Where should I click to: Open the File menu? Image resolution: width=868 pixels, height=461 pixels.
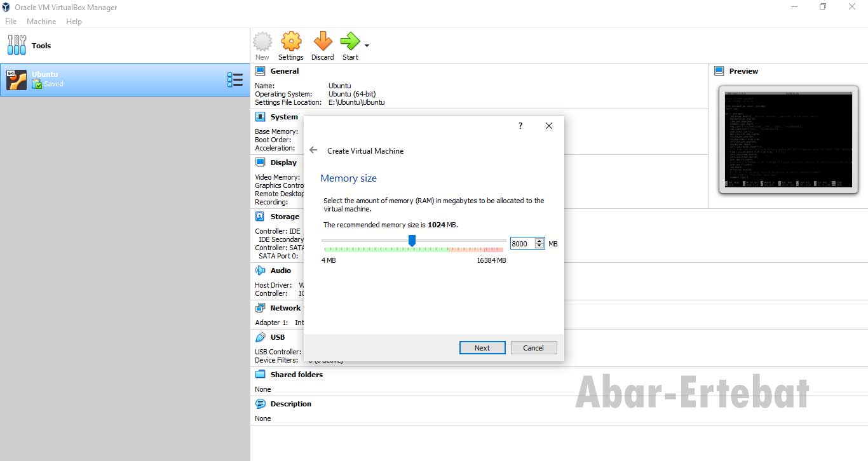[x=11, y=22]
